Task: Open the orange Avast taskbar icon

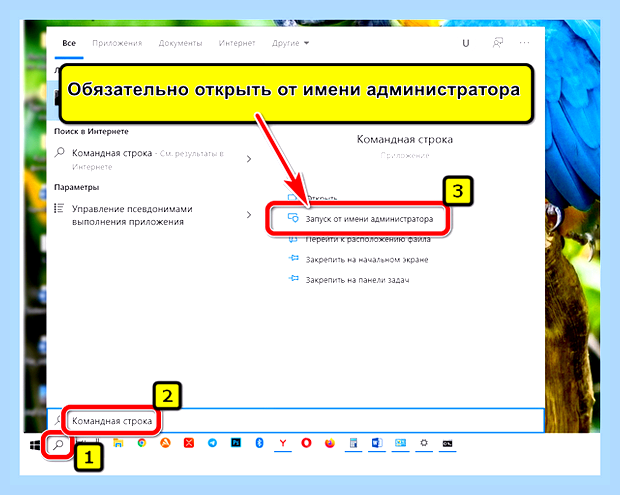Action: (165, 443)
